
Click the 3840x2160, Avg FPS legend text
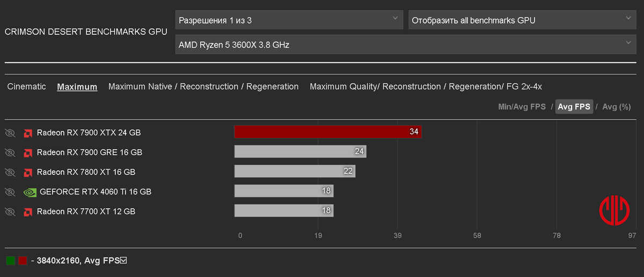78,261
